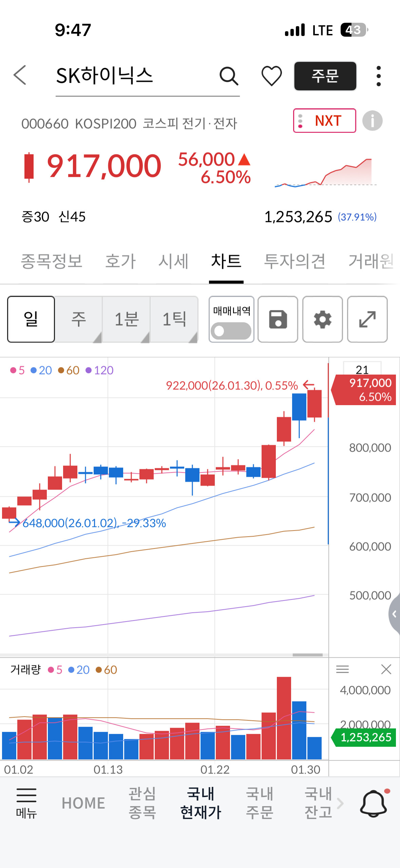Tap the green 1,253,265 volume tag
The width and height of the screenshot is (400, 868).
click(x=364, y=737)
